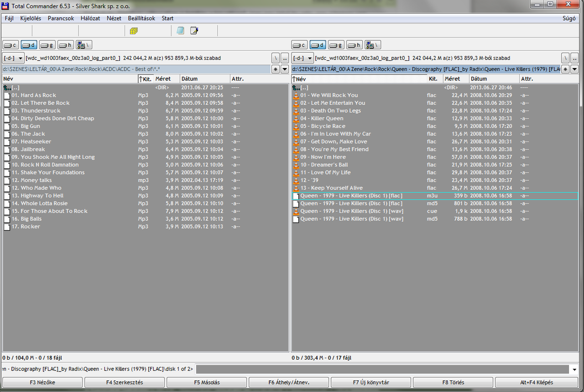Switch left panel to drive h
This screenshot has height=392, width=584.
(x=65, y=45)
